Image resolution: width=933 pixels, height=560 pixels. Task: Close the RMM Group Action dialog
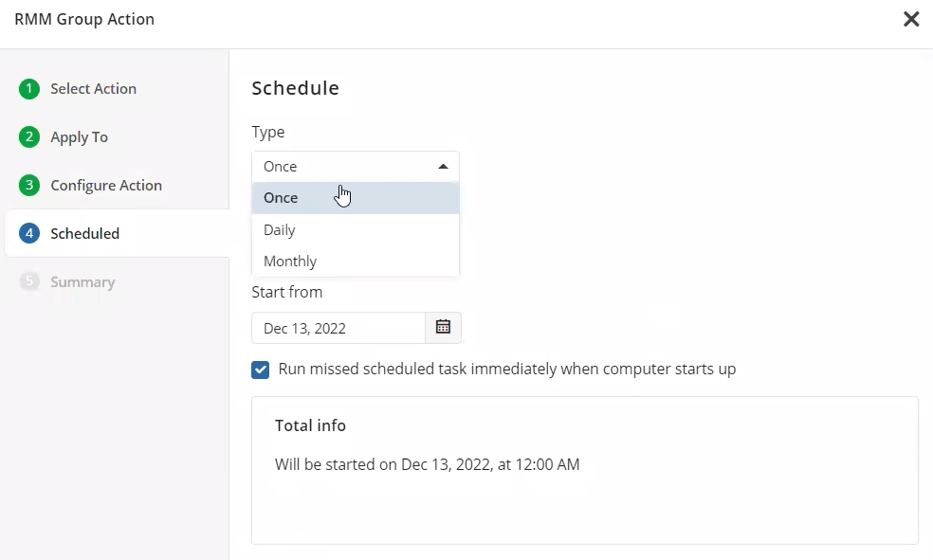(910, 20)
